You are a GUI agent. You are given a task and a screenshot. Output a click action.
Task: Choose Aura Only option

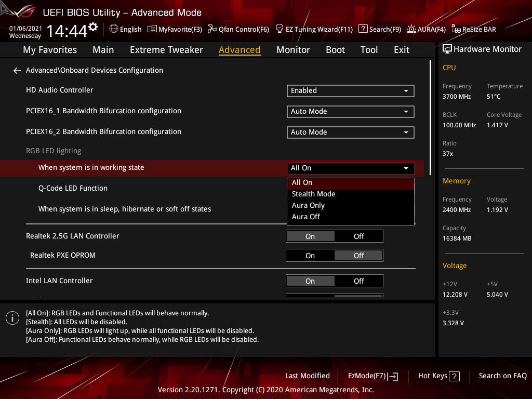[x=351, y=206]
